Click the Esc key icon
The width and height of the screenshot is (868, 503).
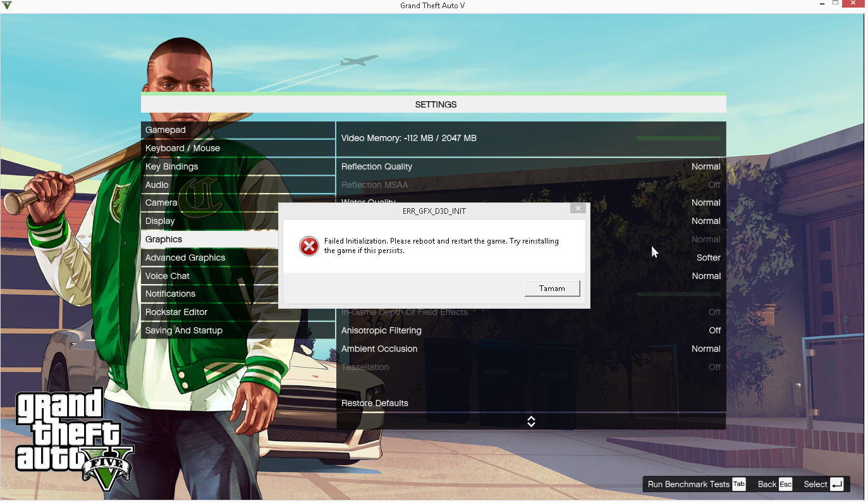tap(785, 484)
